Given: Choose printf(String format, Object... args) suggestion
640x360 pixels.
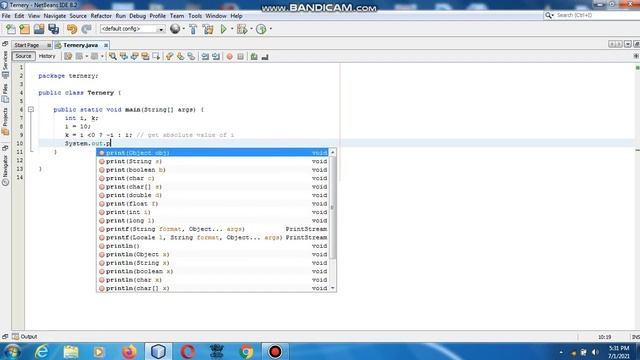Looking at the screenshot, I should (x=213, y=229).
